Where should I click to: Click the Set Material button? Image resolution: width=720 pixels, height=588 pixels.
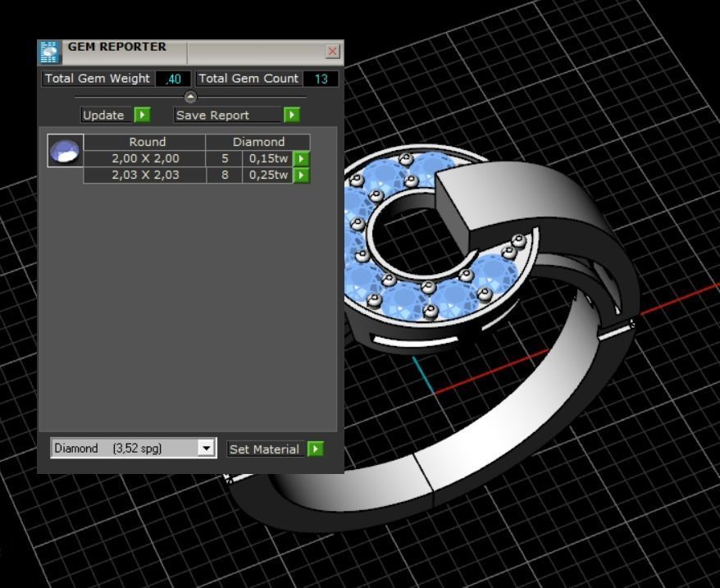[267, 449]
